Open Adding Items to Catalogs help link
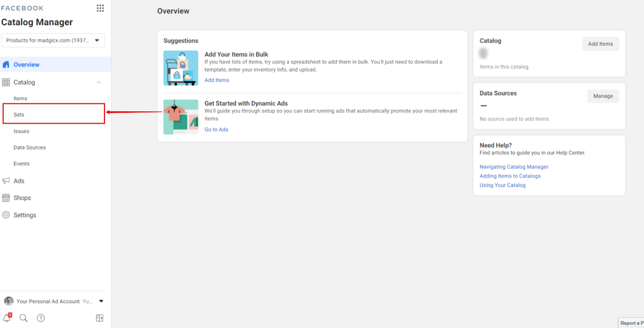The height and width of the screenshot is (328, 644). point(510,176)
